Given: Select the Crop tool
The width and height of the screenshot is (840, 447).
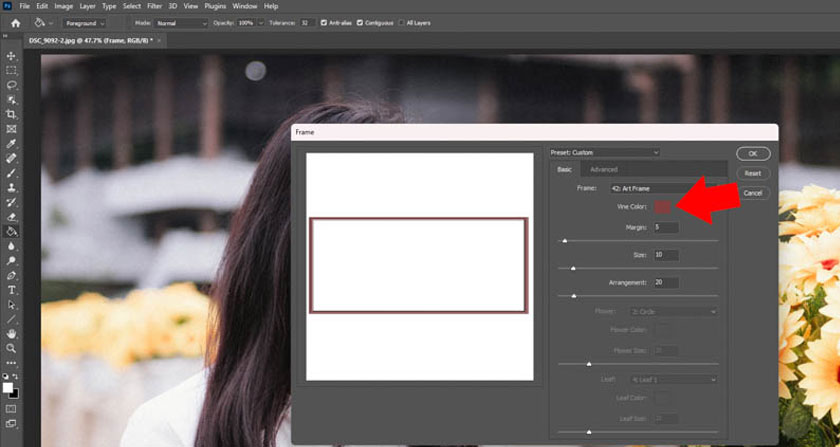Looking at the screenshot, I should pyautogui.click(x=12, y=115).
